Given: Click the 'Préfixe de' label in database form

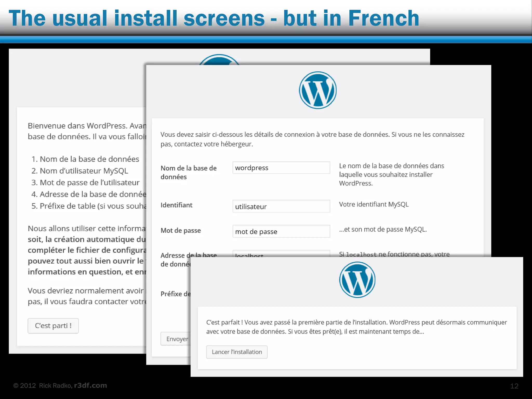Looking at the screenshot, I should [176, 294].
